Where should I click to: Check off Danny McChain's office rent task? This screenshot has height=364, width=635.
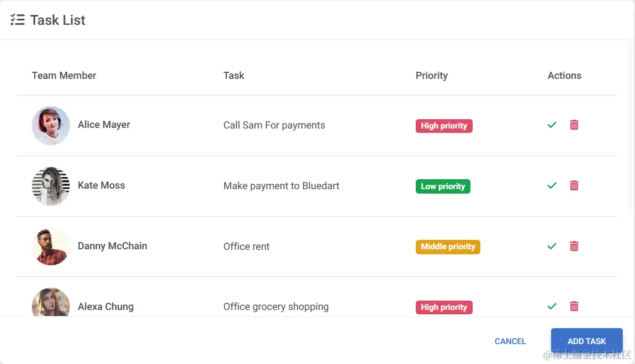coord(552,247)
